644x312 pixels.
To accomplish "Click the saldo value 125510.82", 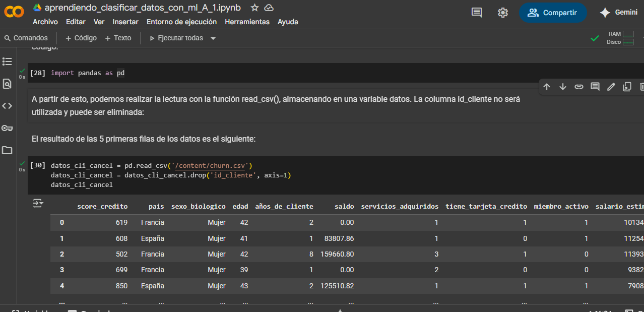I will point(337,286).
